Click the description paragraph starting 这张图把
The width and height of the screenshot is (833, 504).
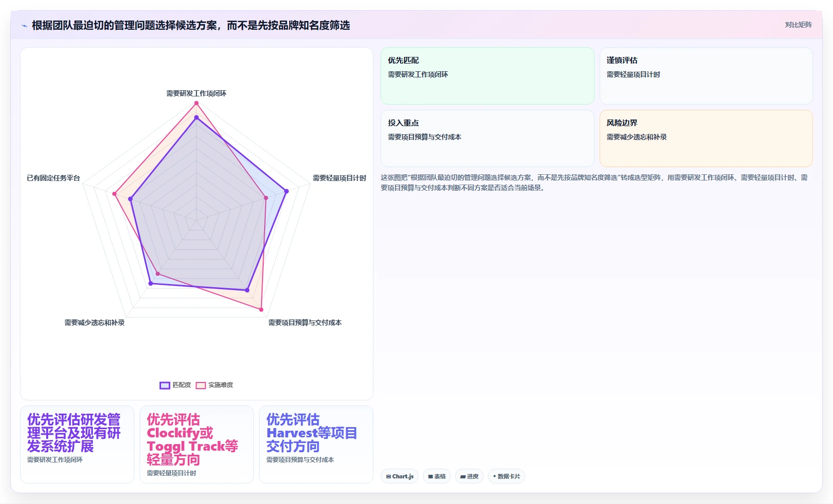595,183
